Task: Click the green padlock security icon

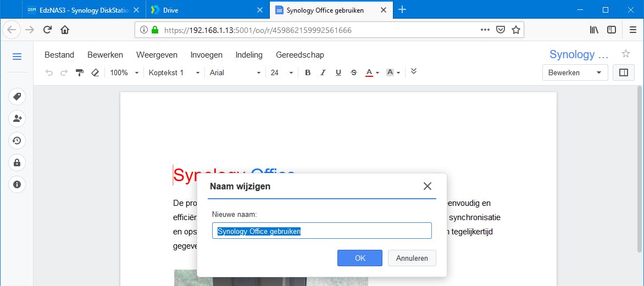Action: click(x=155, y=30)
